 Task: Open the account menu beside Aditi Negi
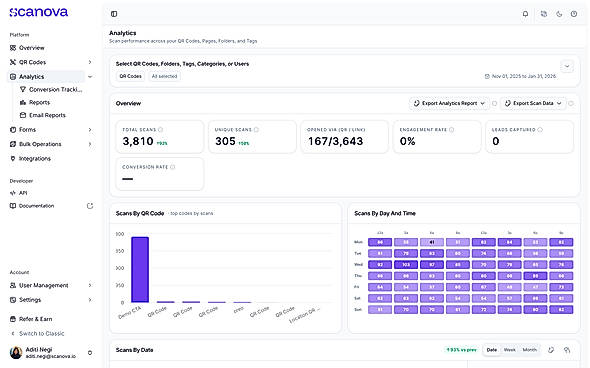pyautogui.click(x=90, y=353)
